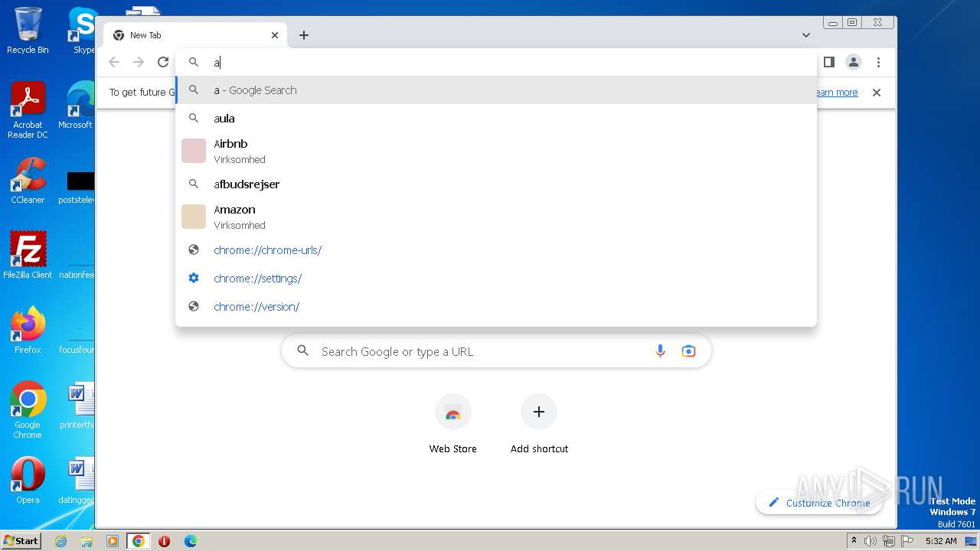Choose the Airbnb suggestion
The image size is (980, 551).
click(496, 151)
